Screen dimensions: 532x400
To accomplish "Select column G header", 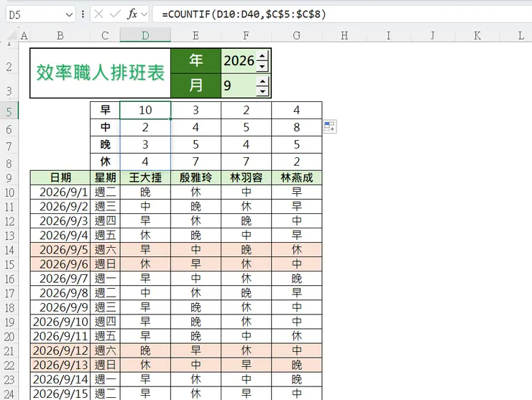I will click(296, 35).
